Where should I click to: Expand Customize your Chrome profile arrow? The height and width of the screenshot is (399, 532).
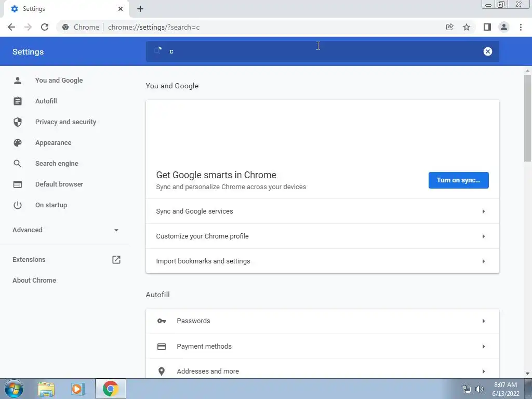[484, 236]
